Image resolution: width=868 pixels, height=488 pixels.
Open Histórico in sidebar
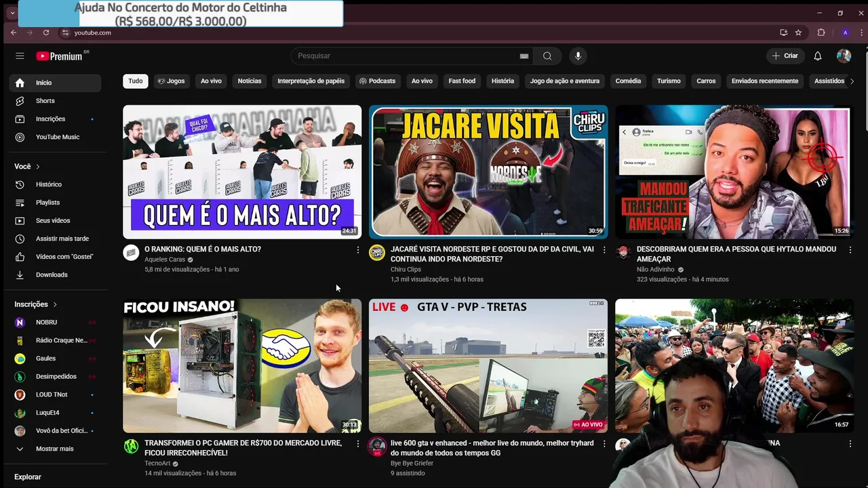pos(56,184)
